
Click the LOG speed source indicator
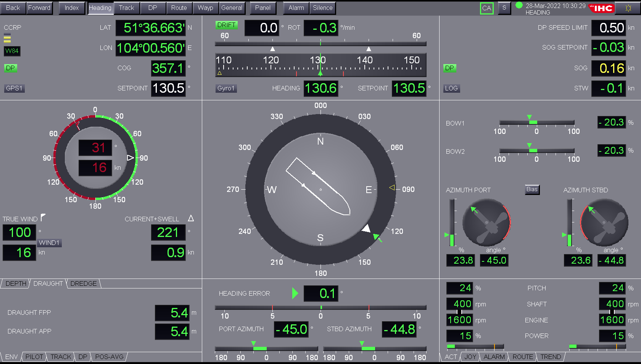click(451, 88)
